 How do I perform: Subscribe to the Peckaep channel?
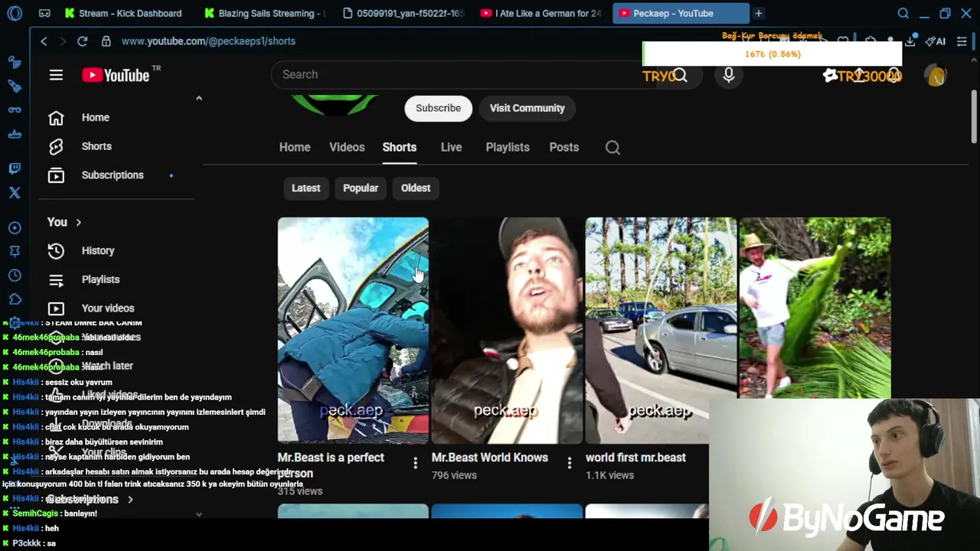click(x=438, y=109)
